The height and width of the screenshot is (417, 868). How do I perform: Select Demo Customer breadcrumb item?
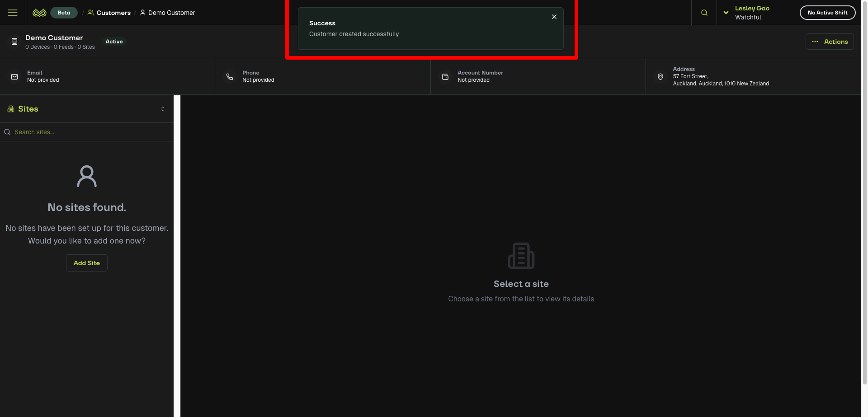167,13
